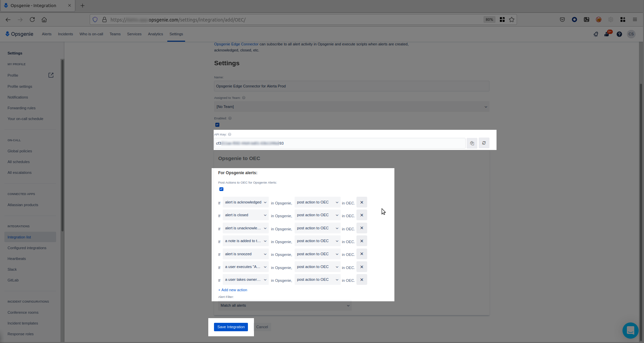Show help for Assigned to Team
This screenshot has width=644, height=343.
[x=244, y=98]
